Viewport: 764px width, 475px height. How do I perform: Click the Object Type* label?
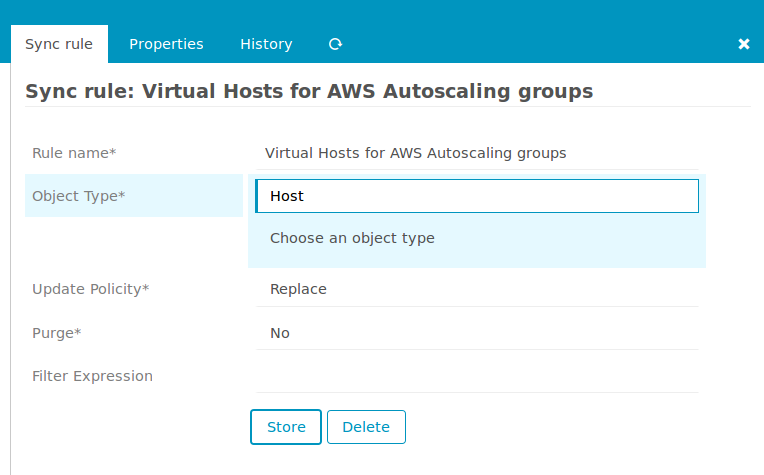pyautogui.click(x=78, y=196)
